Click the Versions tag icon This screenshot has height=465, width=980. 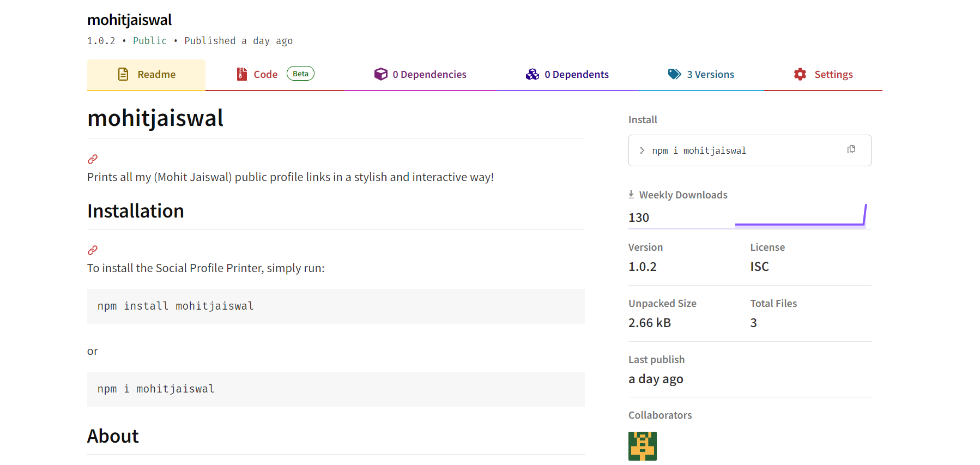point(674,74)
